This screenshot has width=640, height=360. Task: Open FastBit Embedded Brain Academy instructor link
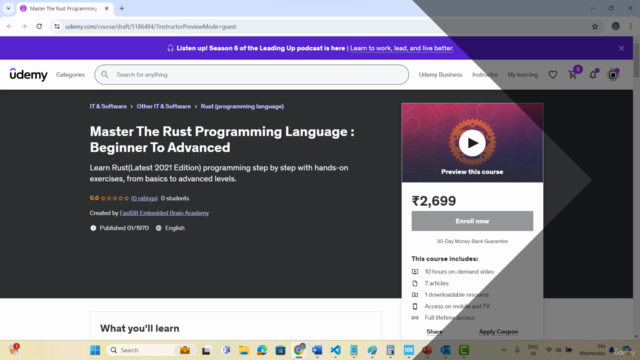pos(164,213)
